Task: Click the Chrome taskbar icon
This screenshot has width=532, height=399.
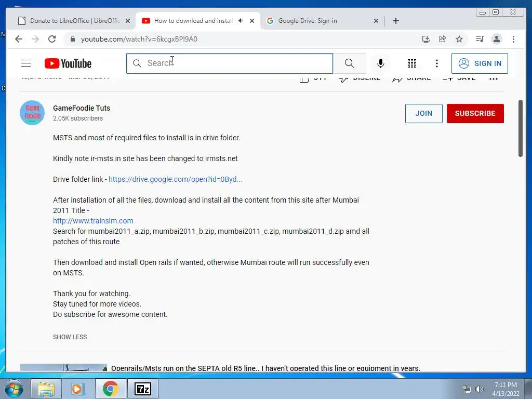Action: tap(110, 389)
